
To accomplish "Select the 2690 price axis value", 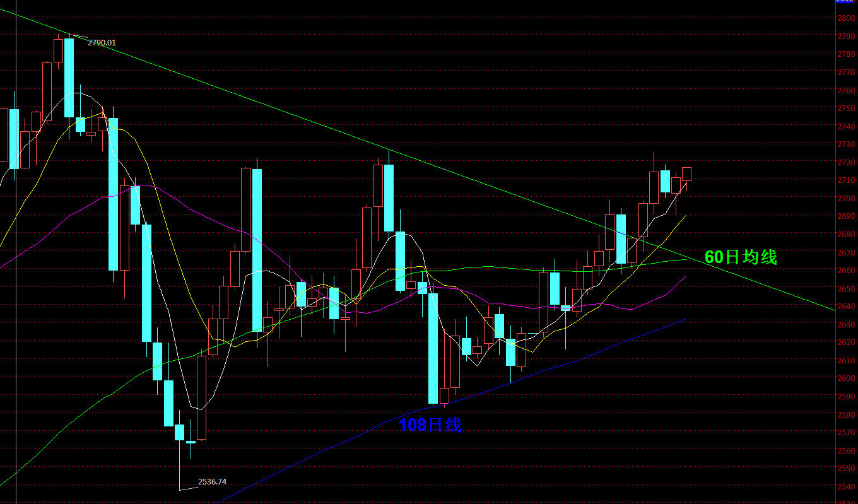I will point(846,216).
